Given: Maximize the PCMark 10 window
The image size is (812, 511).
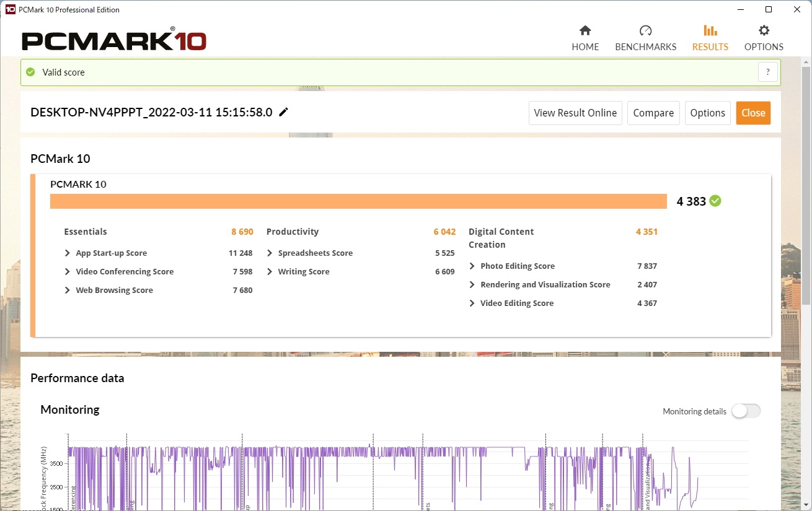Looking at the screenshot, I should 769,9.
